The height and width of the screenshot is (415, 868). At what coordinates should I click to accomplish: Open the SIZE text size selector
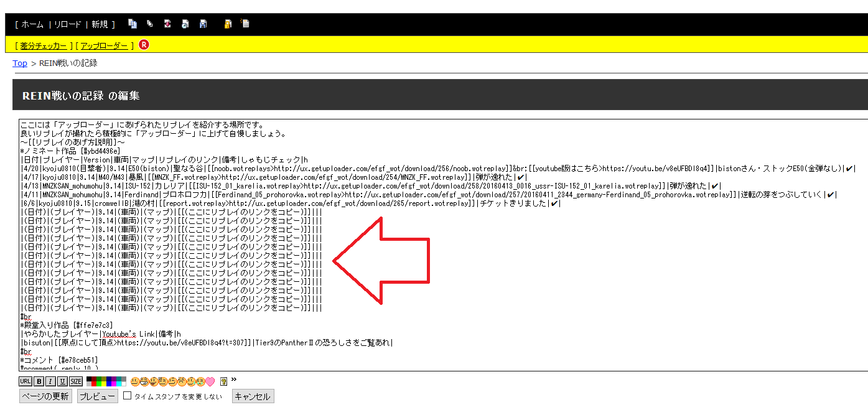click(x=75, y=381)
